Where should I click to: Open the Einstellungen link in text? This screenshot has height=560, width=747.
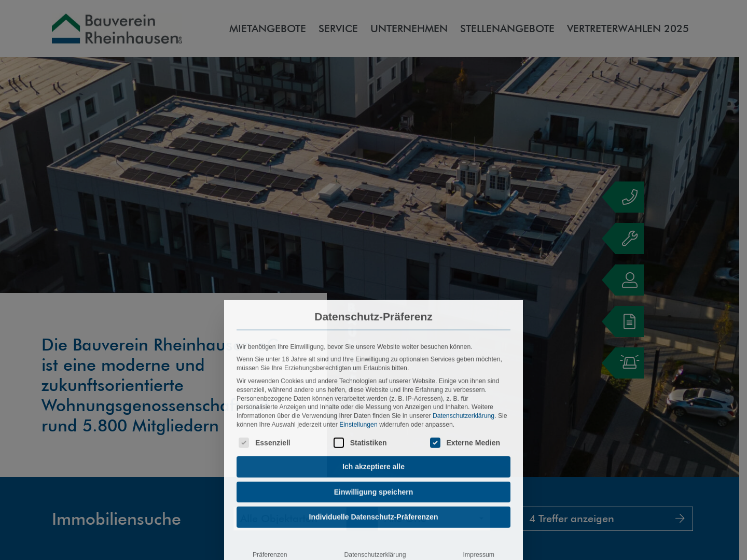[x=358, y=425]
